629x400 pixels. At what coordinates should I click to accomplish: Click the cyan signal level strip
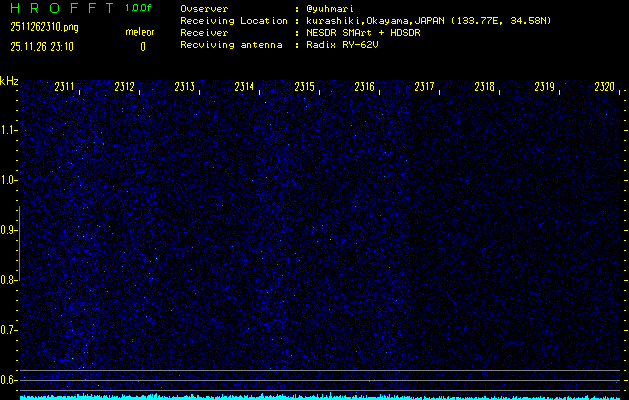point(320,396)
